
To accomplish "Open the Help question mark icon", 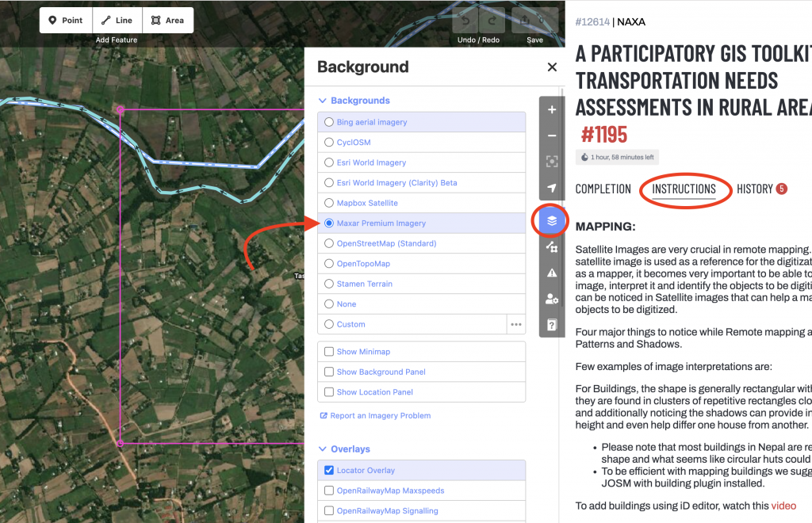I will pos(551,324).
